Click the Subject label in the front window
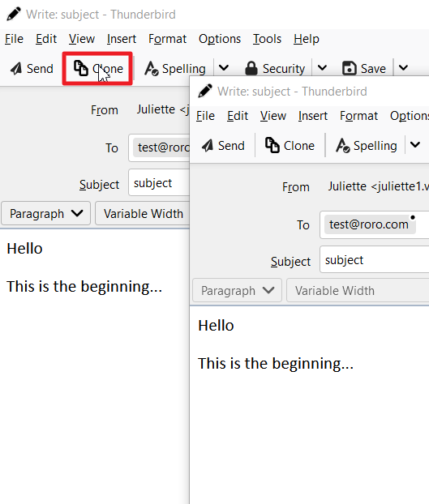The height and width of the screenshot is (504, 429). coord(290,262)
